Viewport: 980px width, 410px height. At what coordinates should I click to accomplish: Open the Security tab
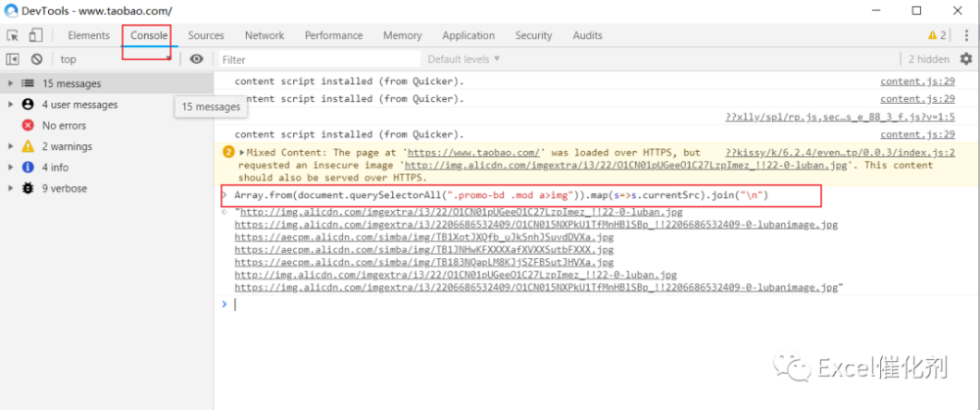pyautogui.click(x=534, y=35)
